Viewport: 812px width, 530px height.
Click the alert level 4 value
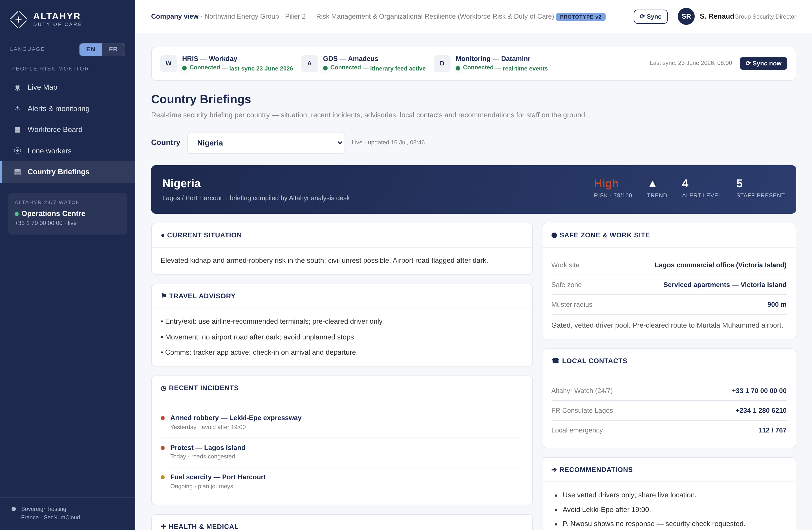tap(685, 184)
